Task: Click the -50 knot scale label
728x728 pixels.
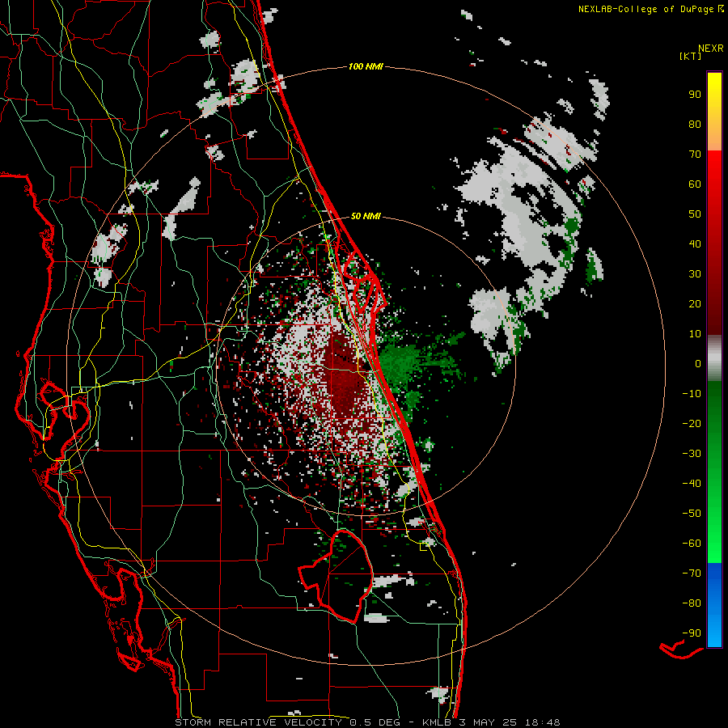Action: (692, 513)
